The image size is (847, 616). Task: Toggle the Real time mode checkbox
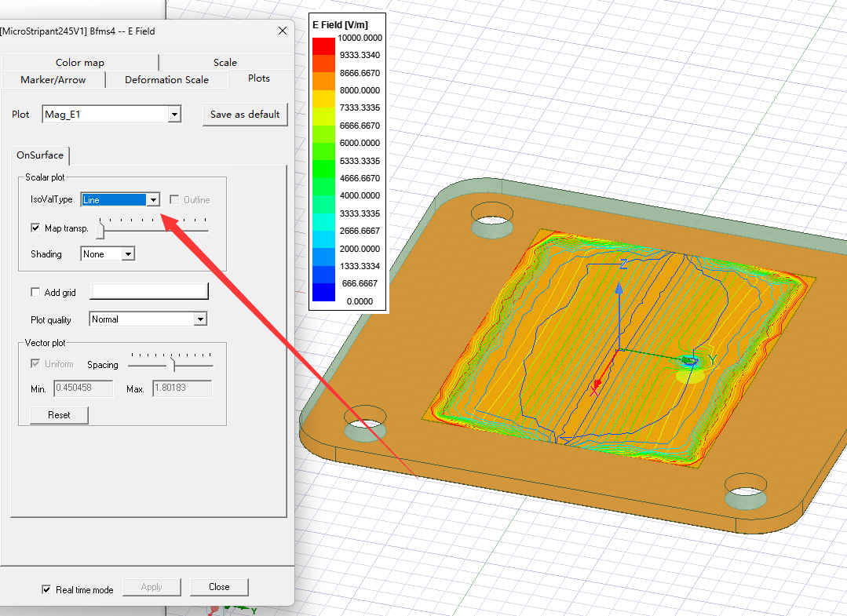(46, 590)
